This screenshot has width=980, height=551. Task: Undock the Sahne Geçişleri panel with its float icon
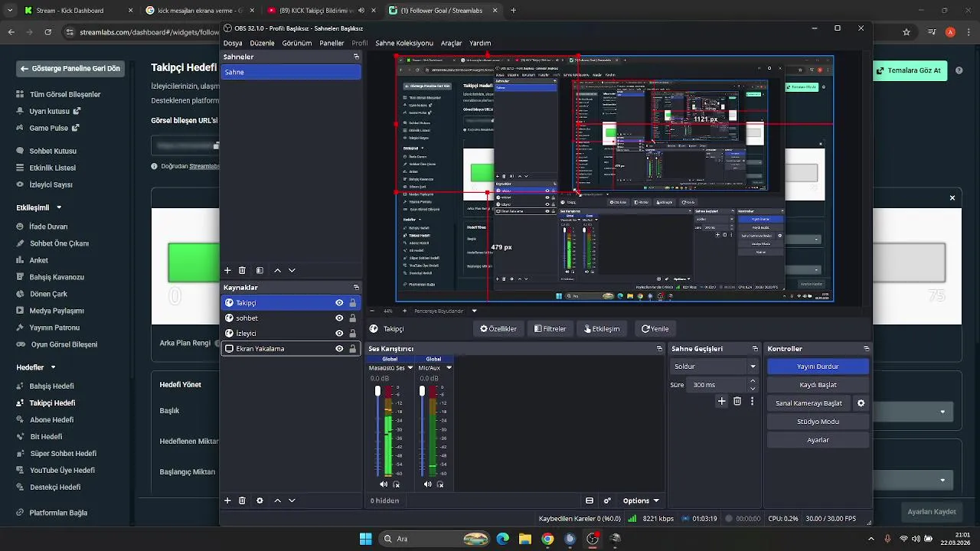coord(755,349)
